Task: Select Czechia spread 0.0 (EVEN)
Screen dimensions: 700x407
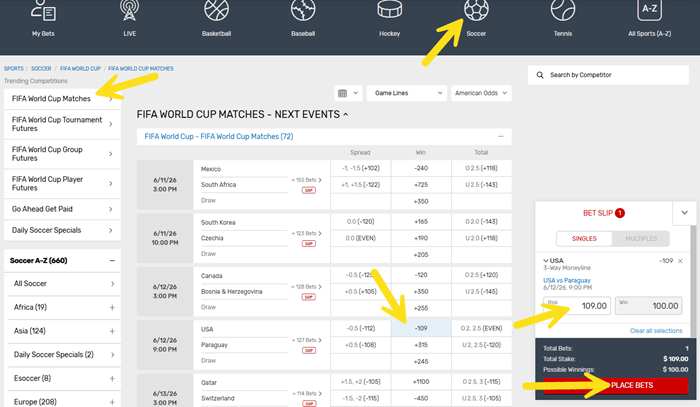Action: pos(360,238)
